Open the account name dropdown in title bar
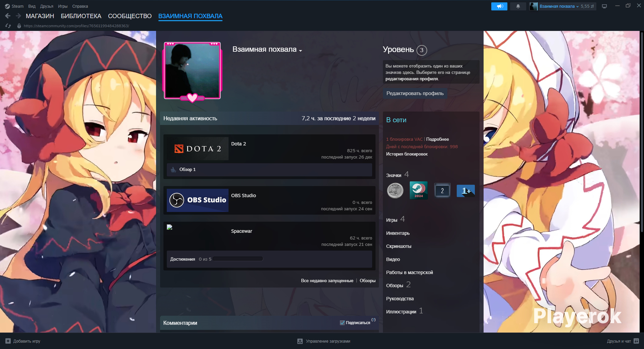Image resolution: width=644 pixels, height=349 pixels. [559, 6]
